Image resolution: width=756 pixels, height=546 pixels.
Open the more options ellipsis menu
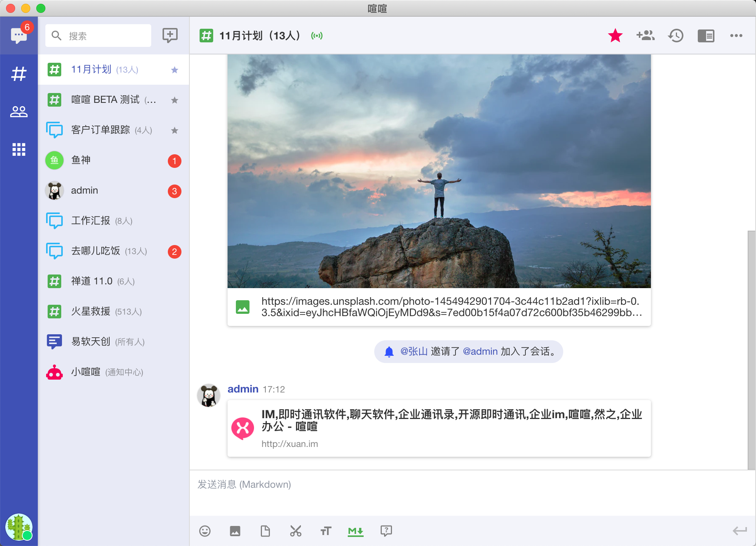[x=736, y=36]
